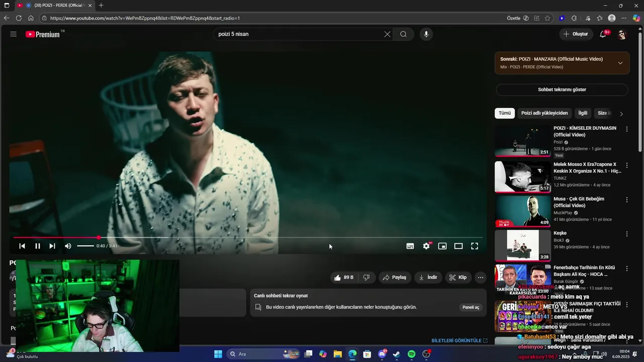Open options for KİMSELER DUYMASIN video

(627, 129)
